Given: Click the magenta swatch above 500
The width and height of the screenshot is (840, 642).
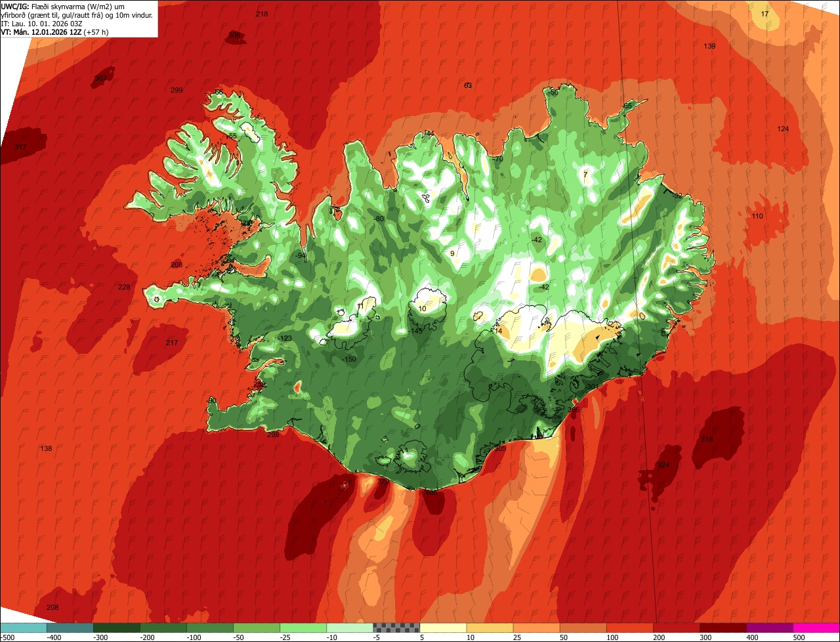Looking at the screenshot, I should [816, 628].
